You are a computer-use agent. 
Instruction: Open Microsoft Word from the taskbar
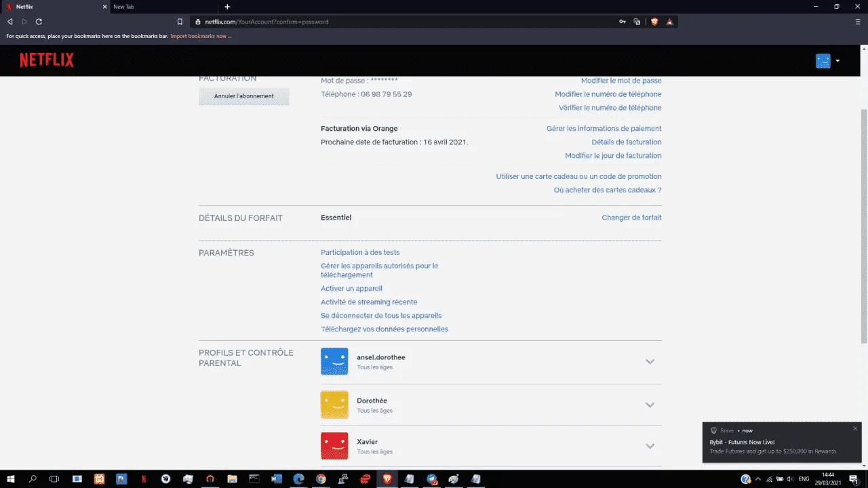(276, 479)
